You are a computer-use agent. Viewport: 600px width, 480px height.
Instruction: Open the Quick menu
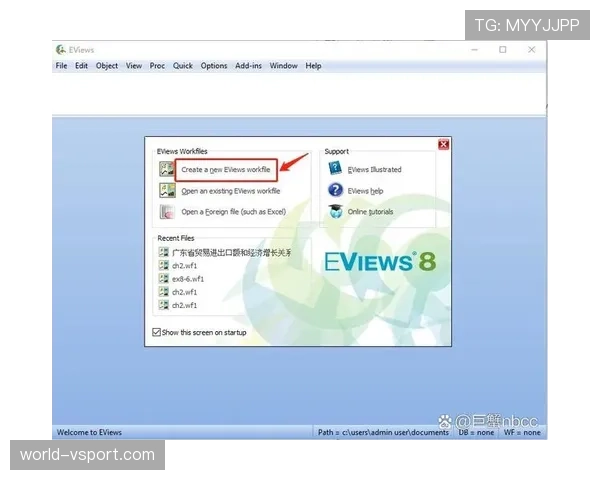pyautogui.click(x=183, y=65)
